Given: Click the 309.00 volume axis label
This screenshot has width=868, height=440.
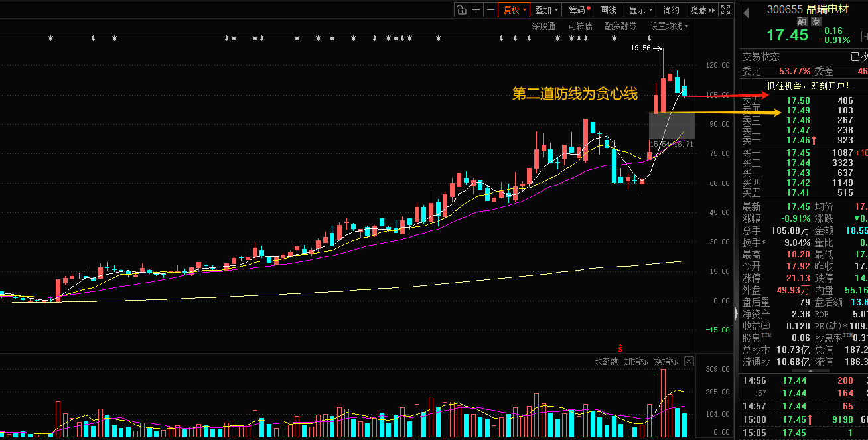Looking at the screenshot, I should click(x=718, y=369).
